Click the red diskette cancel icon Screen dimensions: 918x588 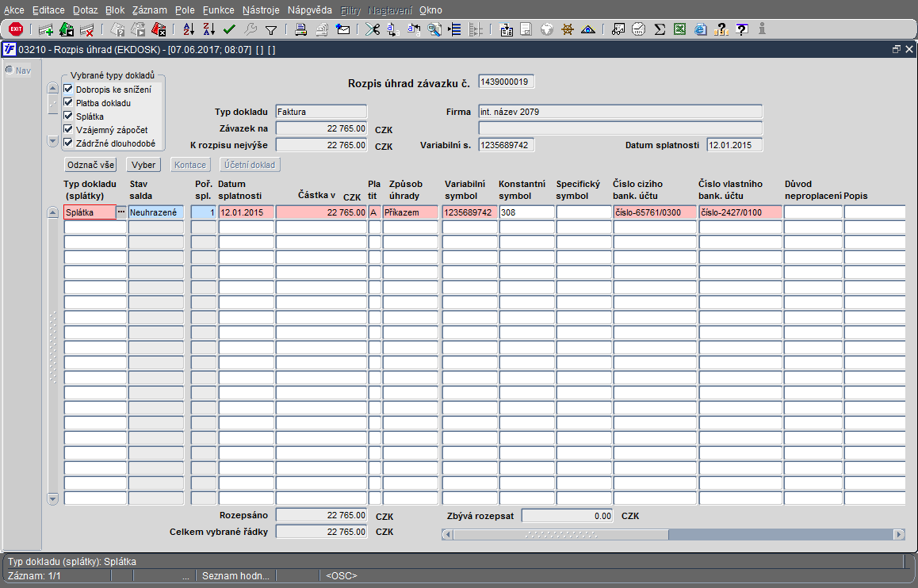tap(159, 29)
